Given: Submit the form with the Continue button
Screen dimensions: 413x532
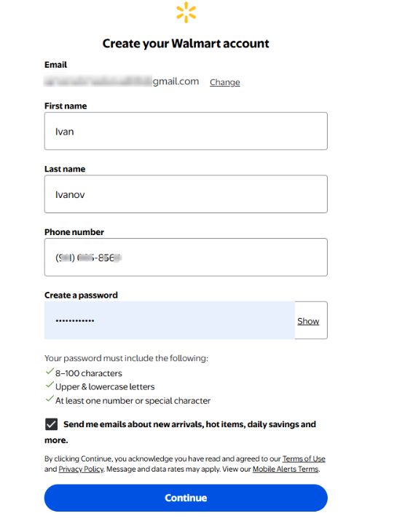Looking at the screenshot, I should click(186, 498).
